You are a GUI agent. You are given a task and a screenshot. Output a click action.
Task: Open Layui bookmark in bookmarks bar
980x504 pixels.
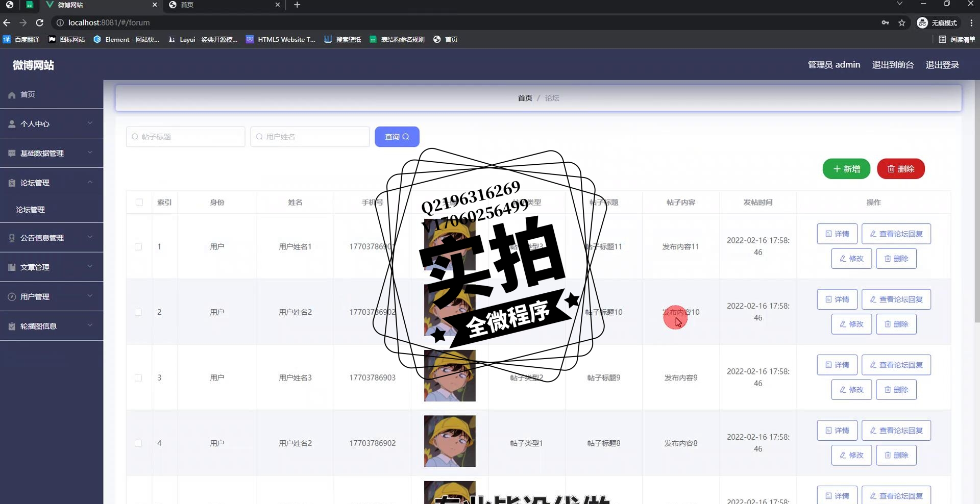tap(203, 39)
